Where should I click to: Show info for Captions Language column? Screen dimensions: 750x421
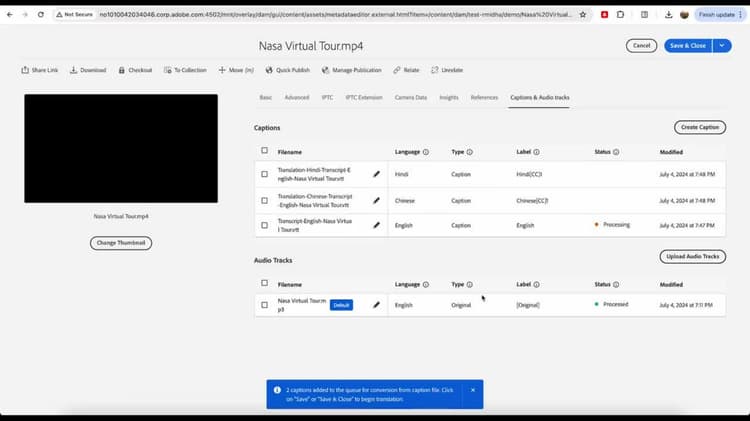[426, 152]
